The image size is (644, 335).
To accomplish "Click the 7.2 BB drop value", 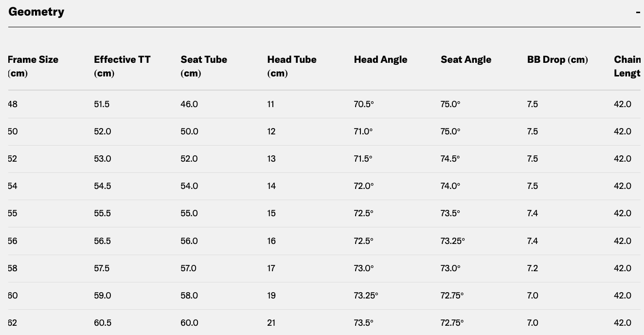I will (533, 268).
